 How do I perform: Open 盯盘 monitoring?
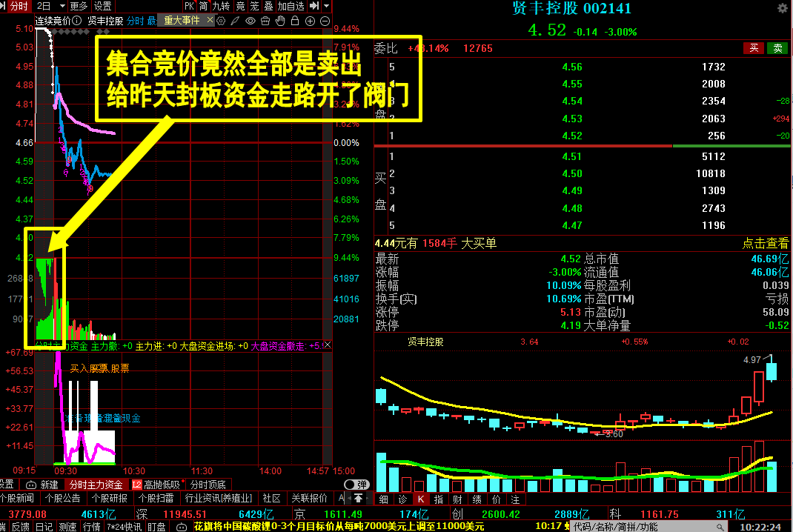point(156,526)
